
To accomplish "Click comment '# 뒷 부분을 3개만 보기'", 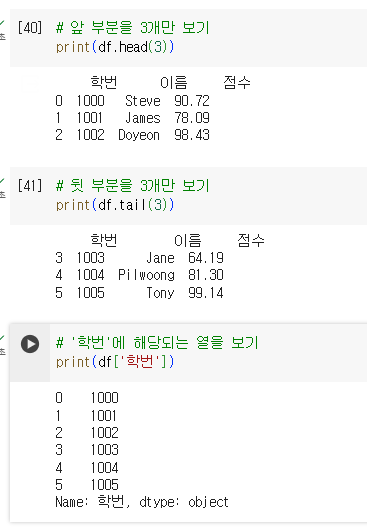I will (133, 186).
